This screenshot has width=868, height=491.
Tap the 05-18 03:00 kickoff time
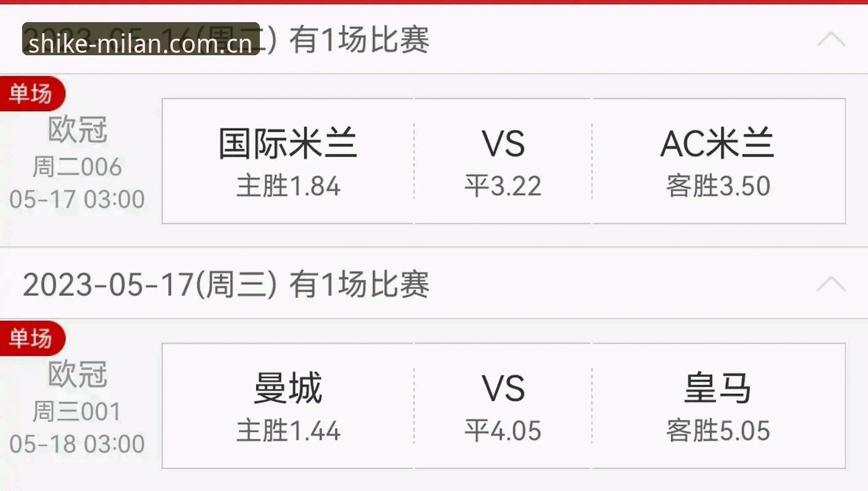point(77,444)
